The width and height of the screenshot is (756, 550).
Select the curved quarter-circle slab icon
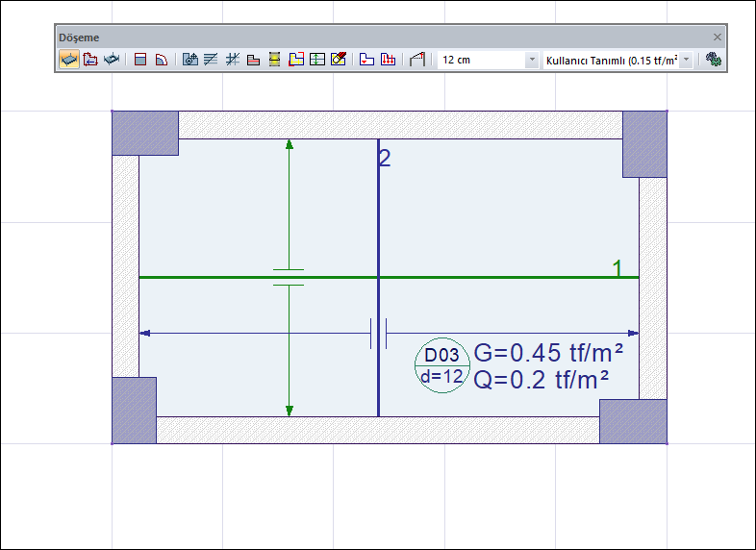162,60
